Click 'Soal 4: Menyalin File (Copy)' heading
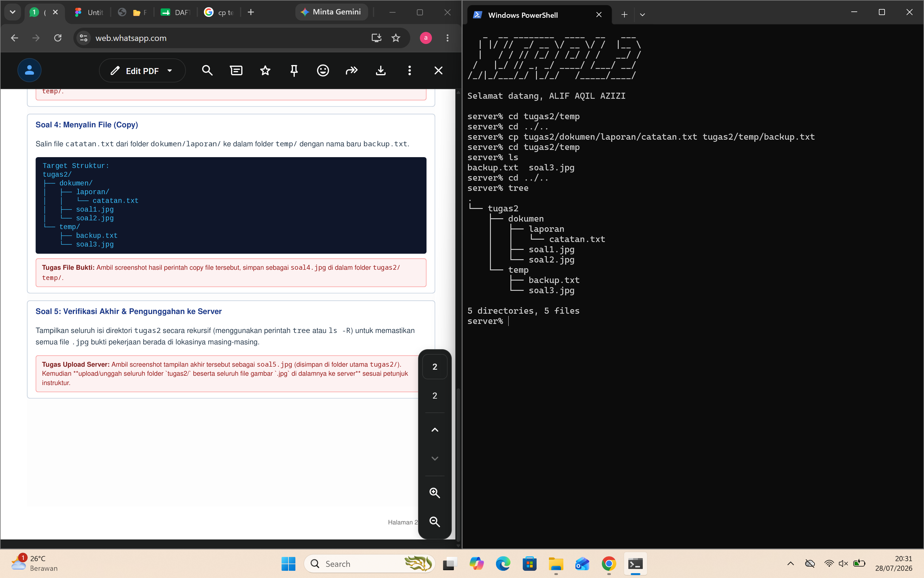This screenshot has width=924, height=578. 87,125
